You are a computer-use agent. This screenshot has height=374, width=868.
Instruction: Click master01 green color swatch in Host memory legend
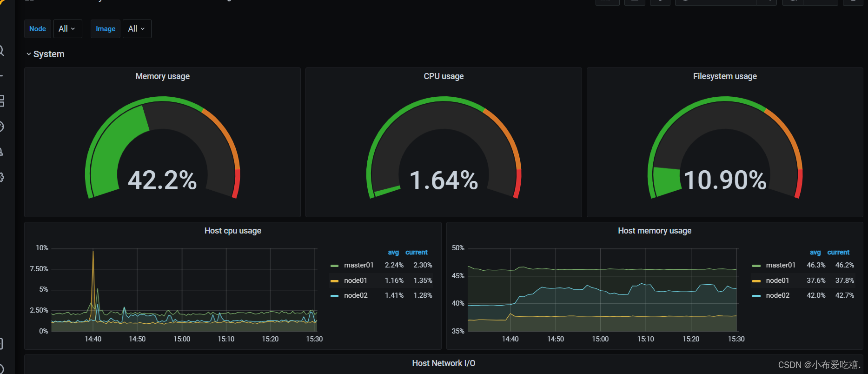pos(756,266)
